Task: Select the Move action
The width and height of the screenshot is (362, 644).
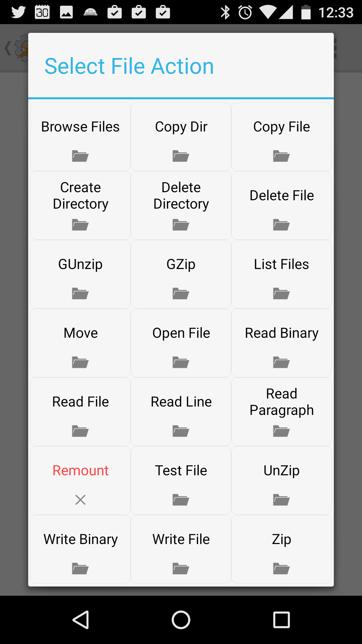Action: click(80, 343)
